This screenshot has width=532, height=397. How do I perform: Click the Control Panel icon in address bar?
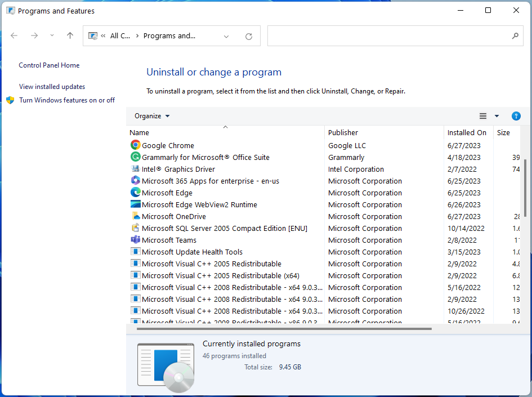[x=93, y=35]
